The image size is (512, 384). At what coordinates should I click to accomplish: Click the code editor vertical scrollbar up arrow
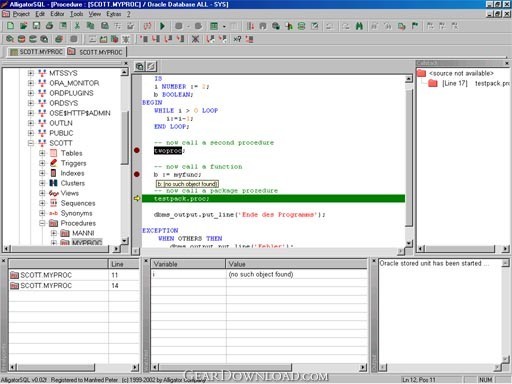coord(409,79)
